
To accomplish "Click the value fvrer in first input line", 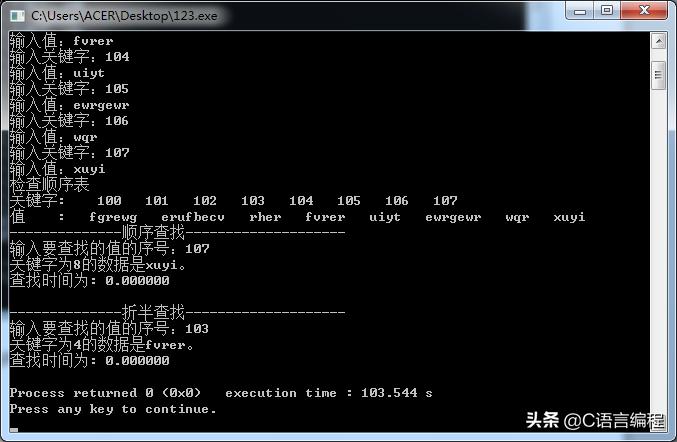I will pyautogui.click(x=93, y=41).
